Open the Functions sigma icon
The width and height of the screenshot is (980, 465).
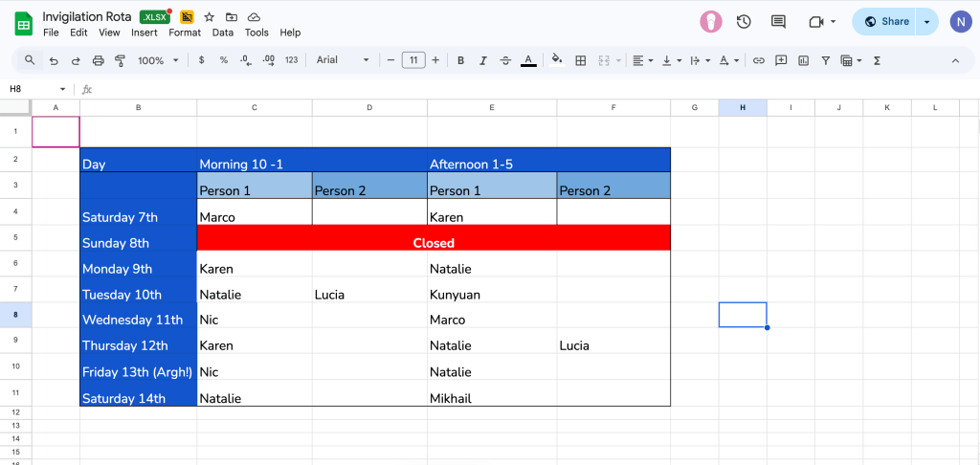coord(874,60)
